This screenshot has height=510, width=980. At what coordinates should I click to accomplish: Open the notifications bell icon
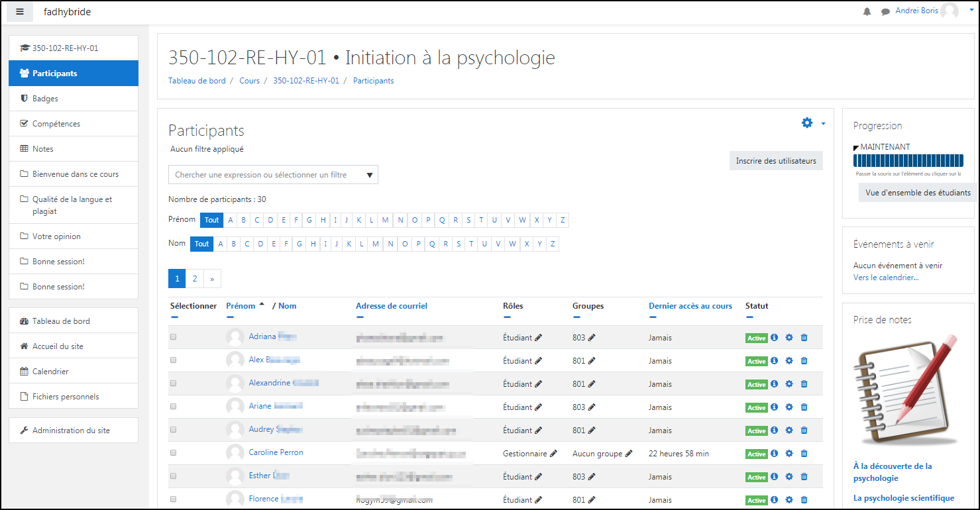tap(867, 12)
